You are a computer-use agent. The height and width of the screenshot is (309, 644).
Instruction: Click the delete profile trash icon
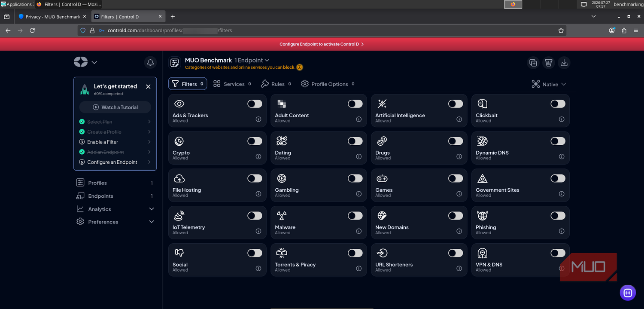coord(549,63)
